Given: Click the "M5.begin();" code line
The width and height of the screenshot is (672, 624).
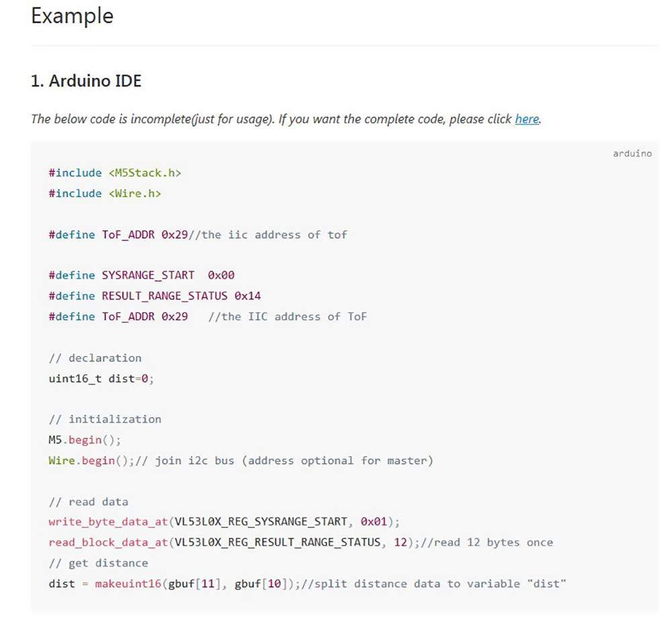Looking at the screenshot, I should (x=85, y=440).
